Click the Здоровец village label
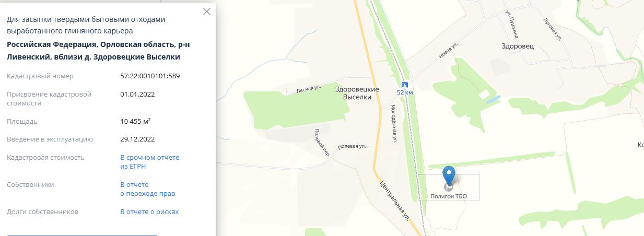The height and width of the screenshot is (236, 644). (518, 46)
